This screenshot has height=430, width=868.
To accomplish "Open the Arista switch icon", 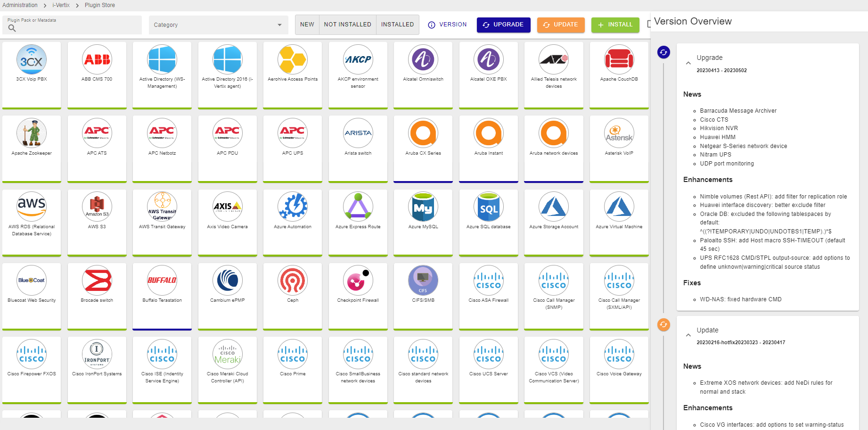I will pyautogui.click(x=358, y=133).
